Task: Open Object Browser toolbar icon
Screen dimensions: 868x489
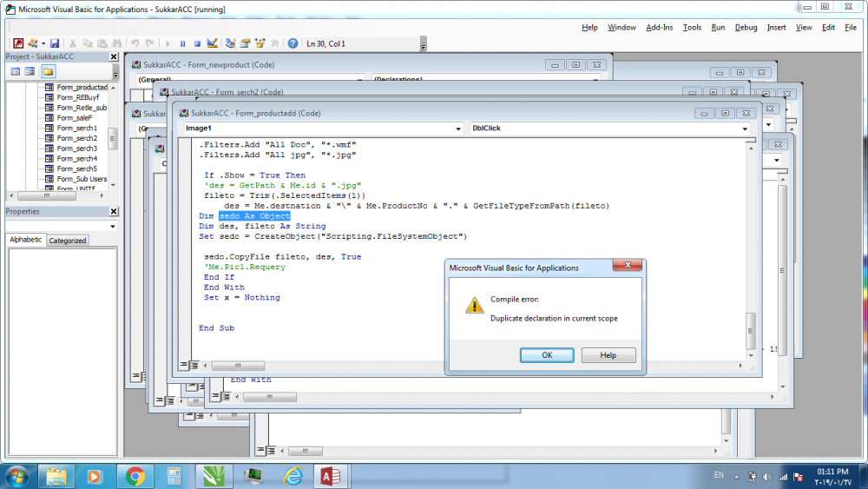Action: click(260, 43)
